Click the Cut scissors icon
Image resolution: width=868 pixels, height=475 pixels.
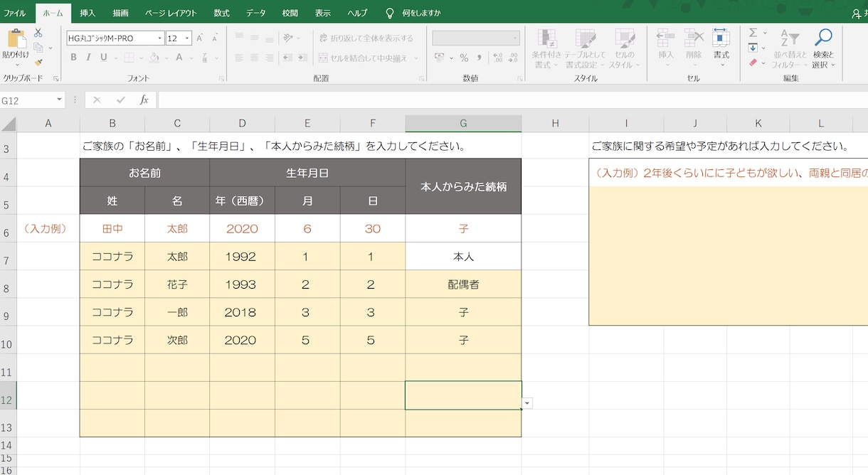(x=38, y=33)
